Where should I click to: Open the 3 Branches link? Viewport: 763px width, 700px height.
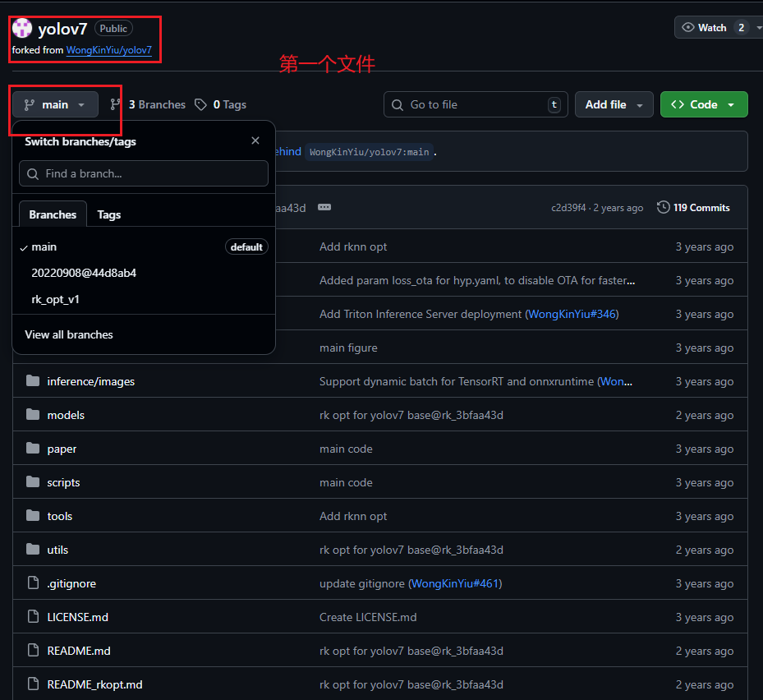pos(157,104)
